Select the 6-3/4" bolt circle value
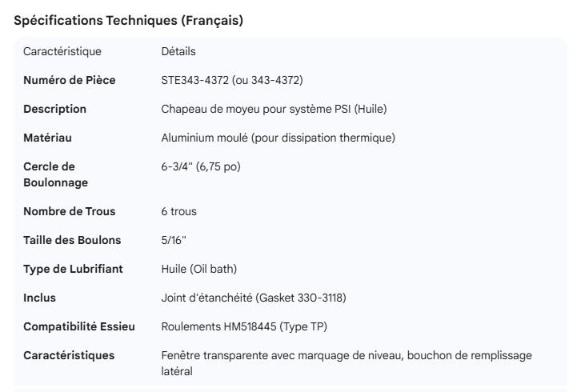 point(200,166)
